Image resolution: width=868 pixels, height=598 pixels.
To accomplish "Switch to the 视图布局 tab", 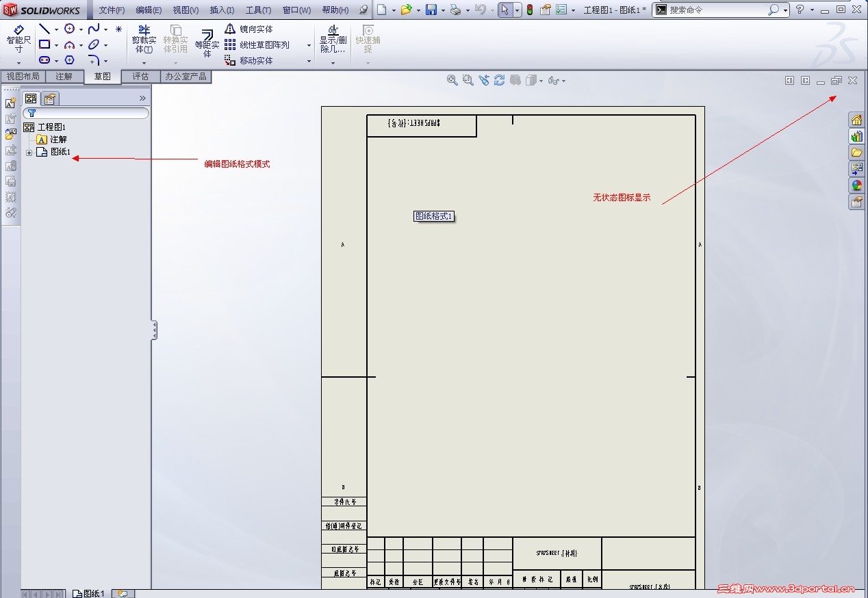I will pyautogui.click(x=23, y=77).
